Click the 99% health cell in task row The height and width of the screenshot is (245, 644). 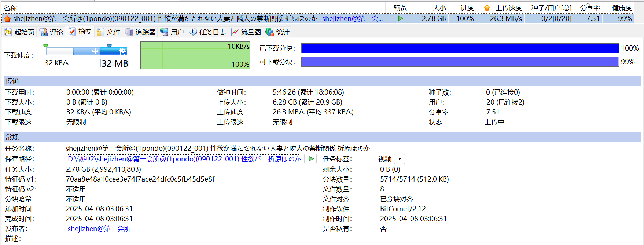pos(625,18)
